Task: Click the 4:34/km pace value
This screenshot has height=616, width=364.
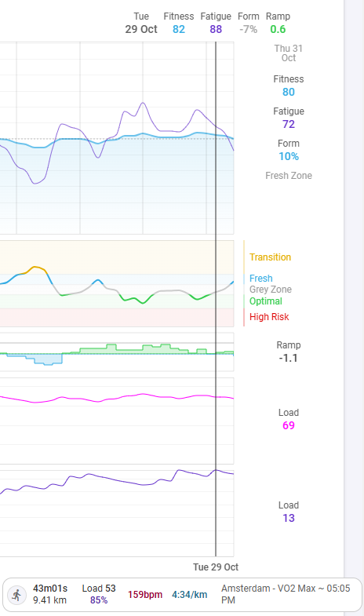Action: click(190, 595)
